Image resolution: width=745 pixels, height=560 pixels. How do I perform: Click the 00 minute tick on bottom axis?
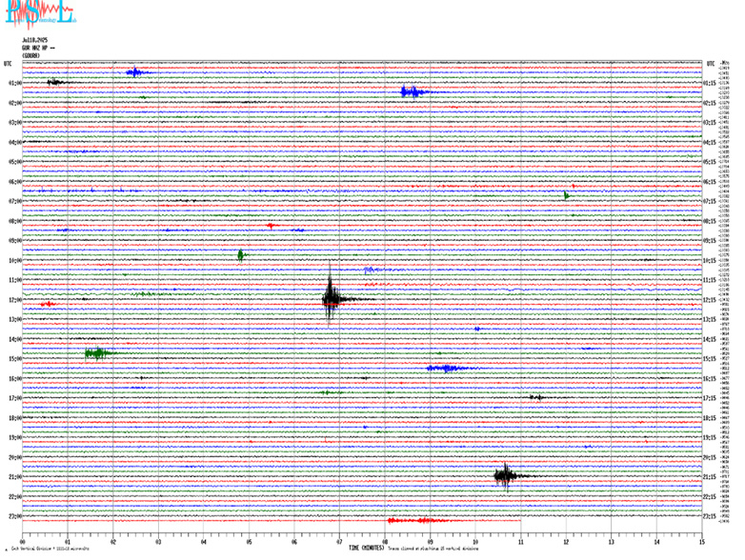23,543
